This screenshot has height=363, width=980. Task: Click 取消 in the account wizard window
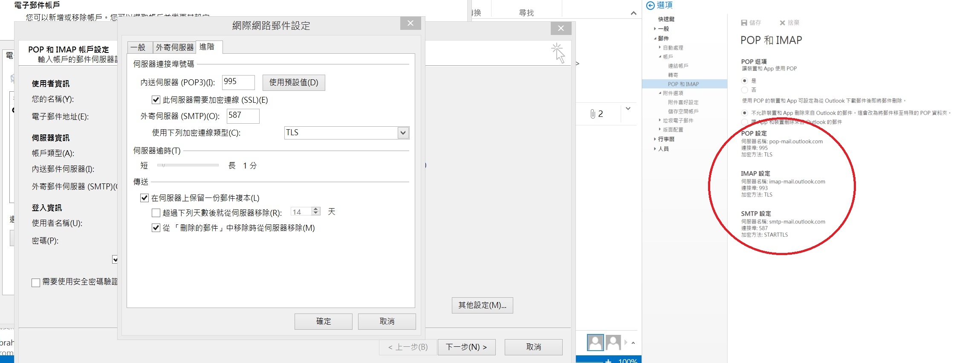[x=534, y=347]
